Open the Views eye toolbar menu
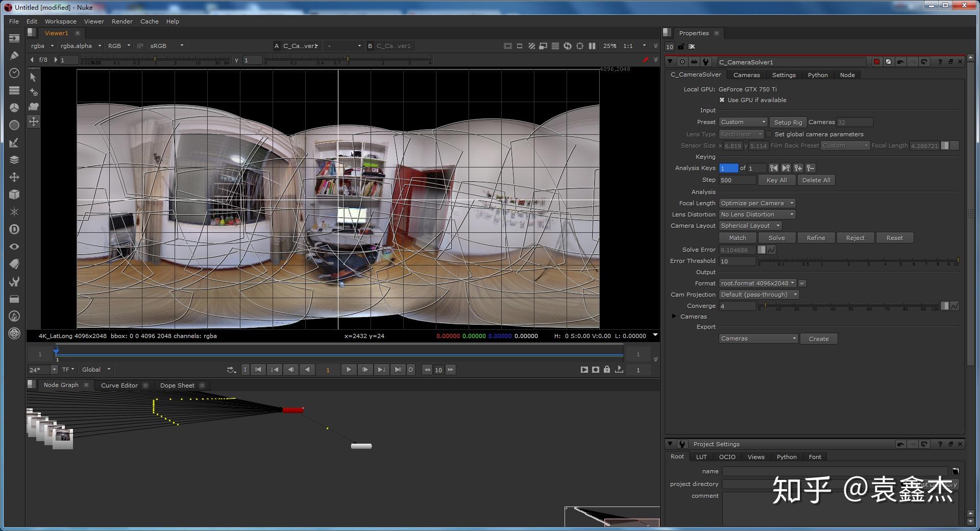 click(x=14, y=247)
